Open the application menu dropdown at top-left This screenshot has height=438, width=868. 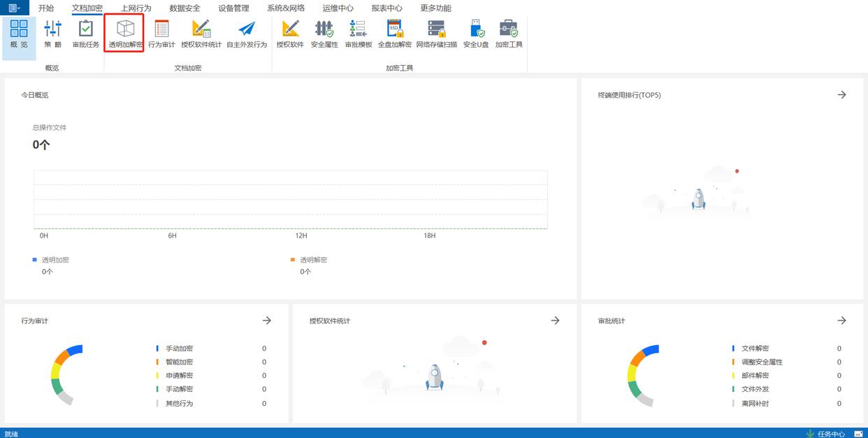(14, 8)
